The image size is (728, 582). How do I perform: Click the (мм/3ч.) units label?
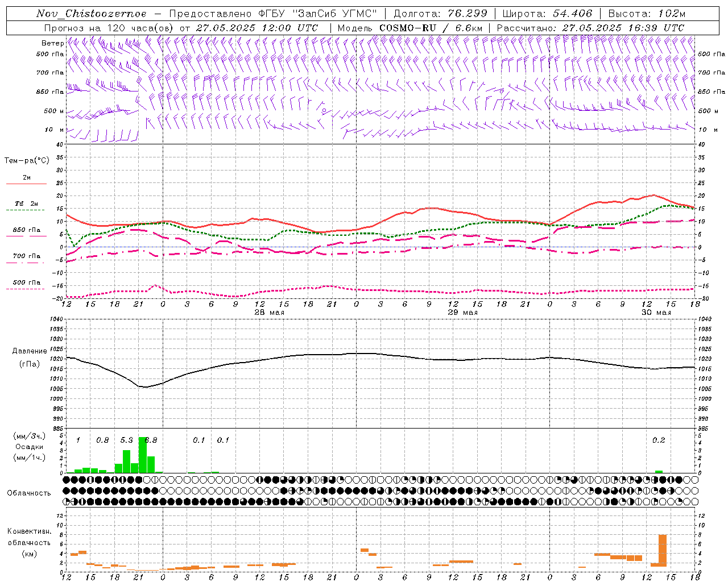29,436
